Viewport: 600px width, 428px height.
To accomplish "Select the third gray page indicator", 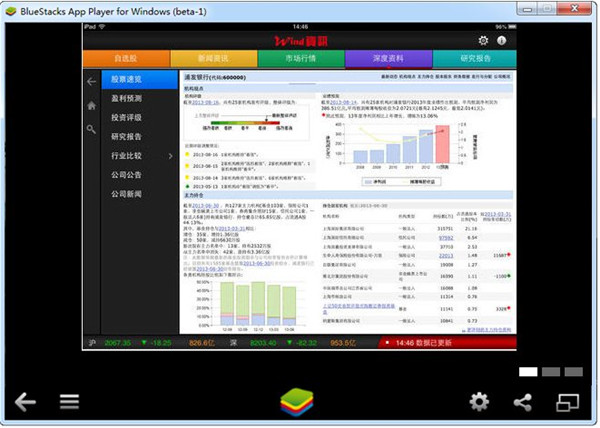I will coord(574,372).
